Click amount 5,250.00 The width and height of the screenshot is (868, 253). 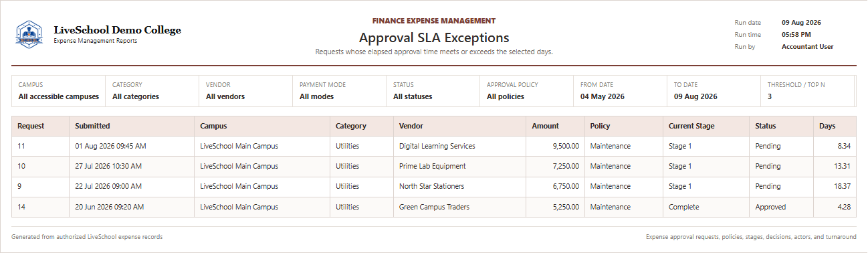tap(566, 207)
